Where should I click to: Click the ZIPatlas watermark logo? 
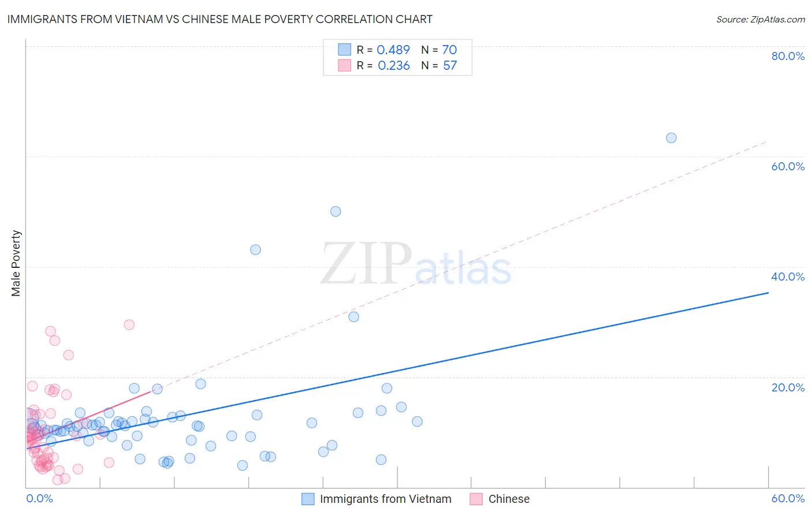[x=416, y=264]
